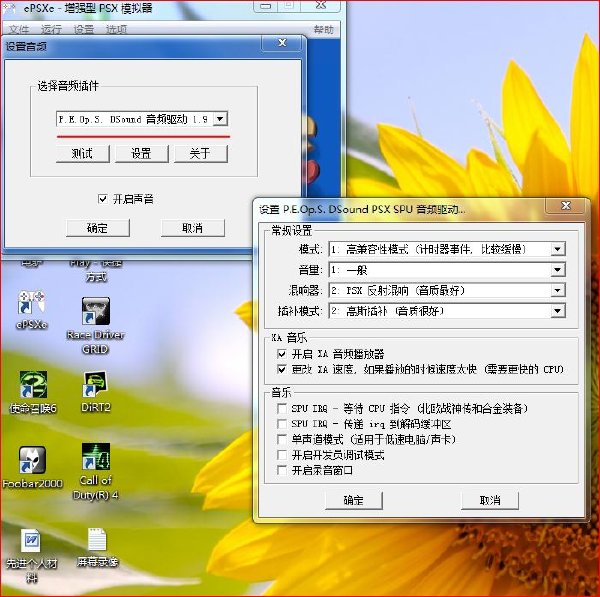Toggle the 开启声音 checkbox
The image size is (600, 597).
[x=103, y=199]
